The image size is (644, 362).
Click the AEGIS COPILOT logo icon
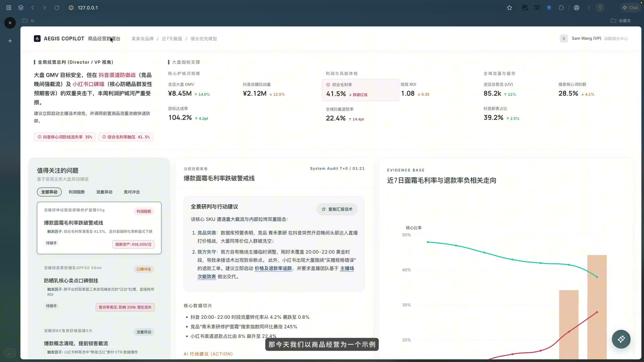pos(37,39)
